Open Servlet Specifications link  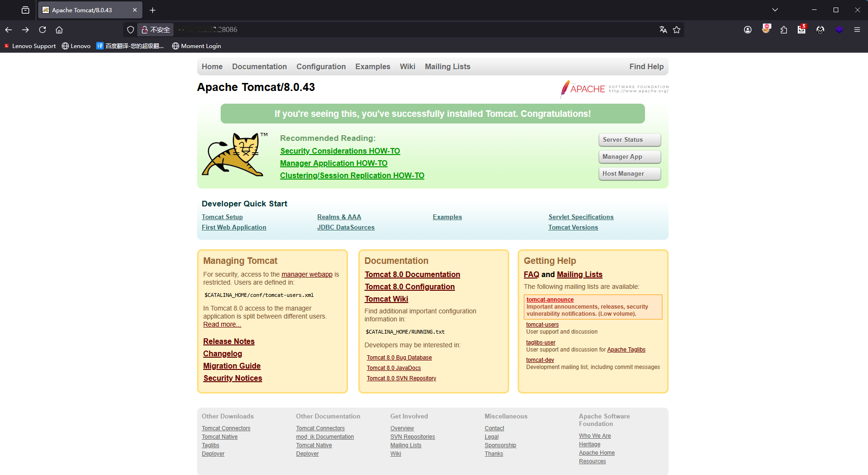tap(581, 217)
